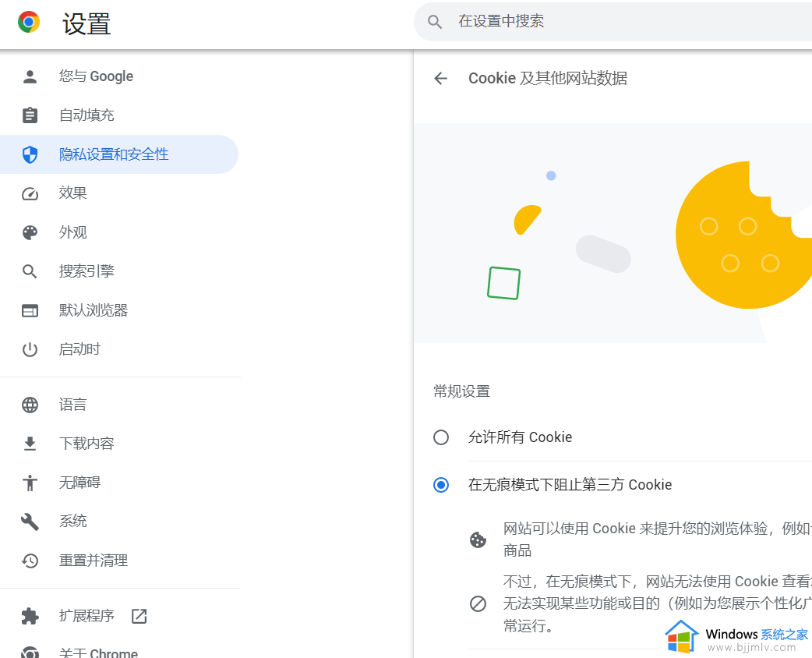Screen dimensions: 812x658
Task: Click the magnifier icon in the search bar
Action: click(x=435, y=22)
